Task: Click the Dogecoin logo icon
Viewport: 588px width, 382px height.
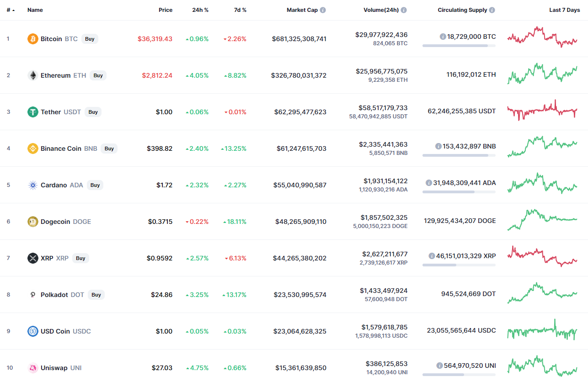Action: (x=32, y=222)
